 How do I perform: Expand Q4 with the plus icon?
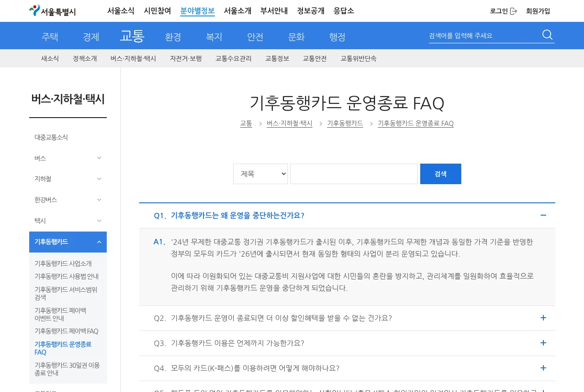pyautogui.click(x=543, y=368)
